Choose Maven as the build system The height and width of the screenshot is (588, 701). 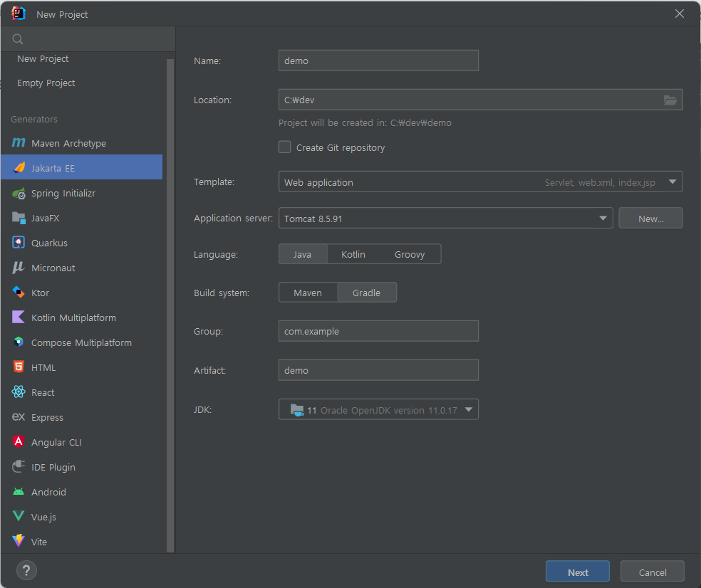[x=308, y=293]
